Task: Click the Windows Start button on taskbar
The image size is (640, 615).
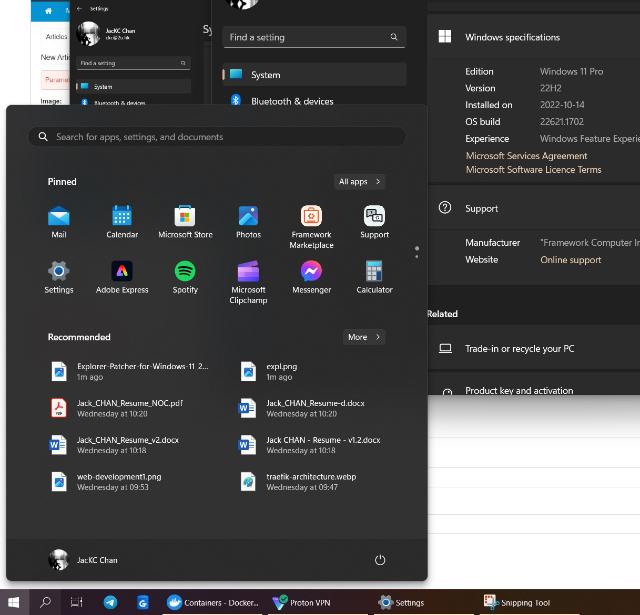Action: (13, 602)
